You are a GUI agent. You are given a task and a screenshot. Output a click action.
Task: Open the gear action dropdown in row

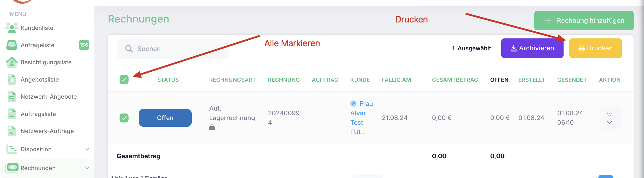pyautogui.click(x=609, y=118)
